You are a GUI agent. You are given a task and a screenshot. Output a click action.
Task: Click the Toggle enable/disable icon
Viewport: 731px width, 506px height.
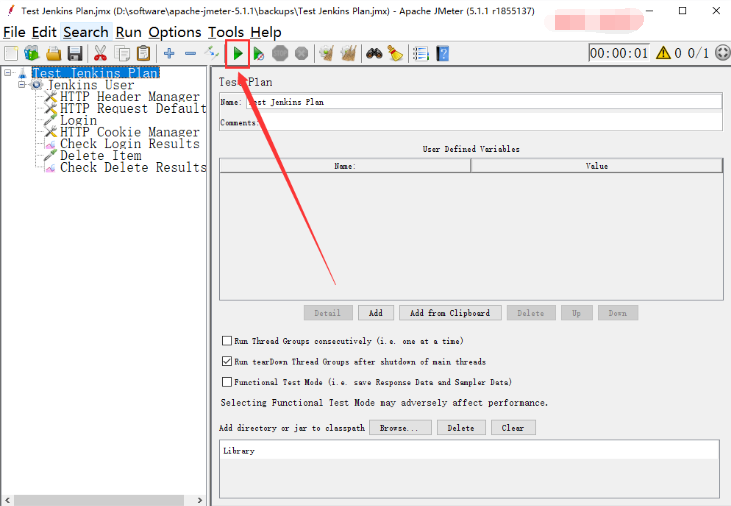point(212,54)
